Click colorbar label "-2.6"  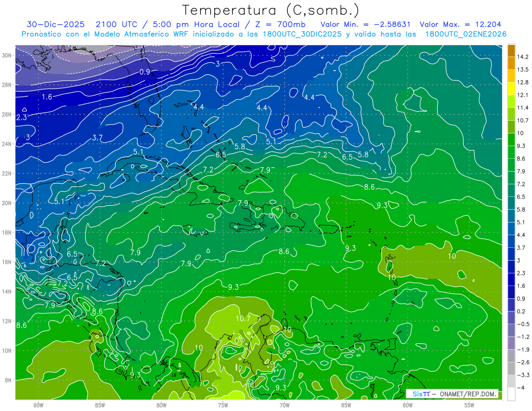[523, 362]
